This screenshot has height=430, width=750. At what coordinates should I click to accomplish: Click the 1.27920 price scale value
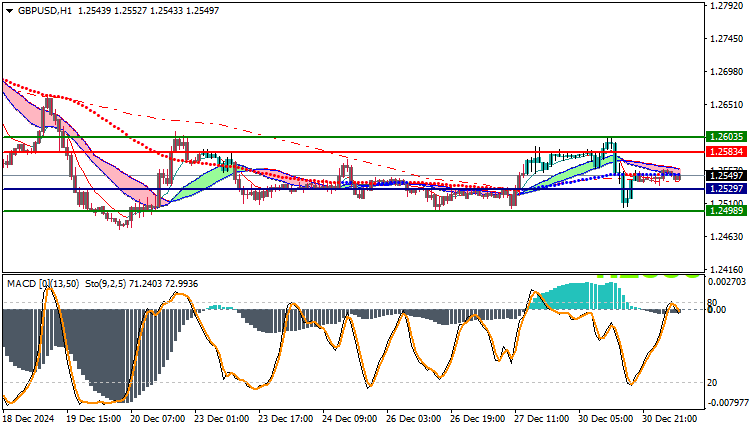click(727, 6)
